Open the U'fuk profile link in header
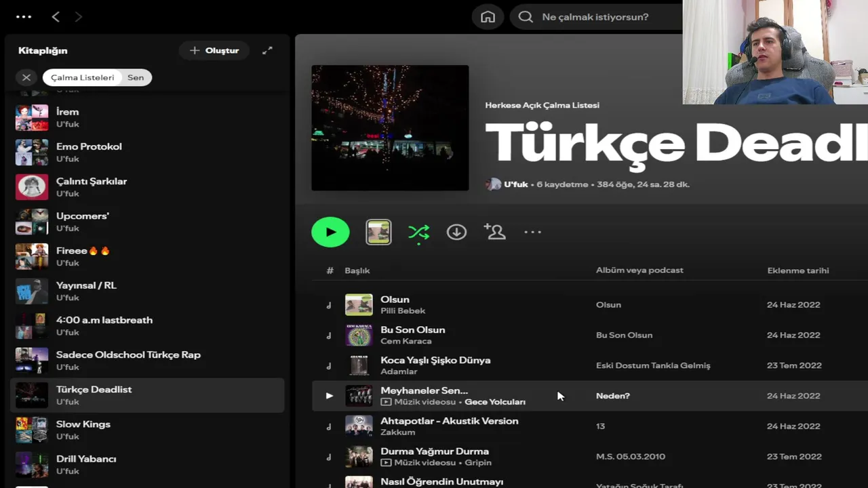This screenshot has width=868, height=488. (515, 184)
